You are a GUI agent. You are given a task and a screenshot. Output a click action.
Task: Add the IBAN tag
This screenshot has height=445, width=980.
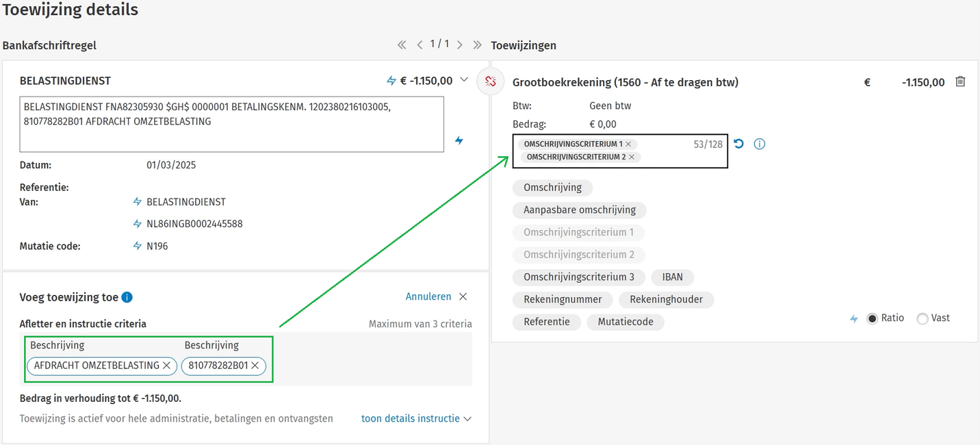click(x=672, y=277)
